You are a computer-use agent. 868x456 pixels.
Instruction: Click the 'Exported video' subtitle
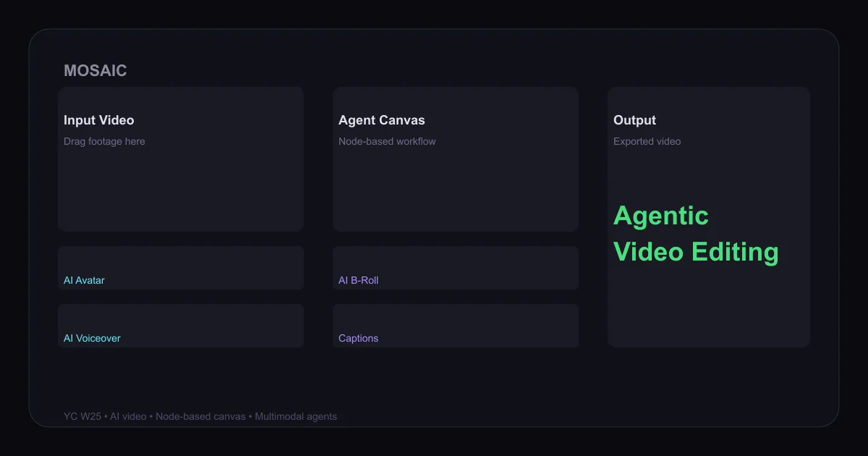(x=647, y=141)
